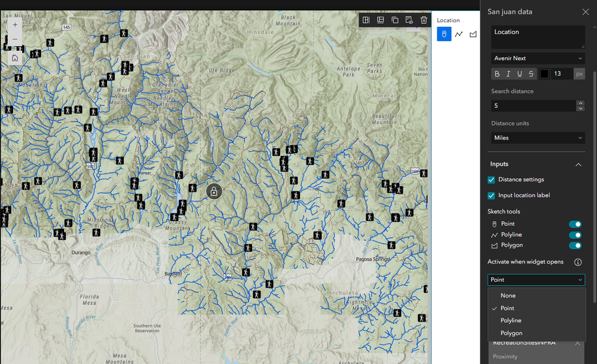The height and width of the screenshot is (364, 597).
Task: Select the polygon sketch tool in widget
Action: (473, 34)
